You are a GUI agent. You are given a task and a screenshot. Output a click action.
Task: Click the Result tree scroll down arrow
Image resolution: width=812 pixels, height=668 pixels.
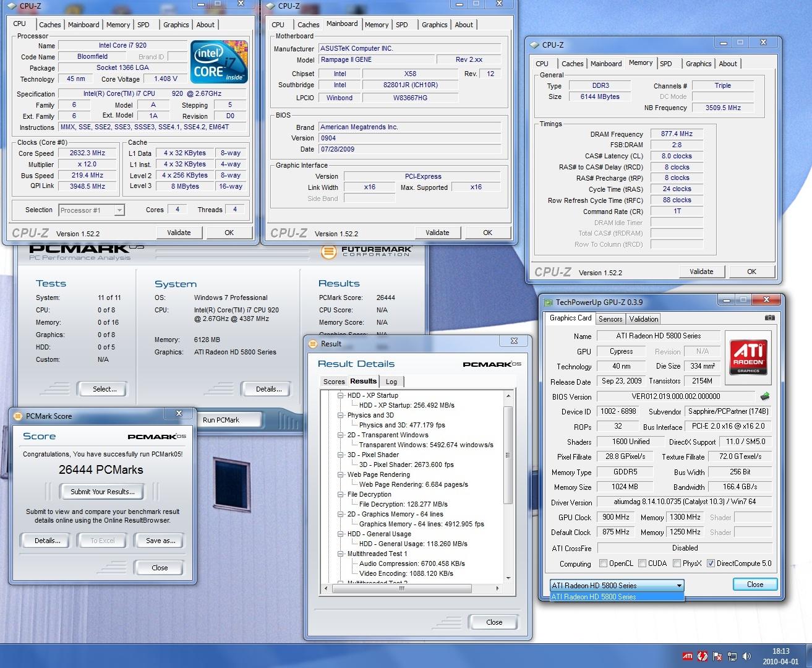pos(508,578)
